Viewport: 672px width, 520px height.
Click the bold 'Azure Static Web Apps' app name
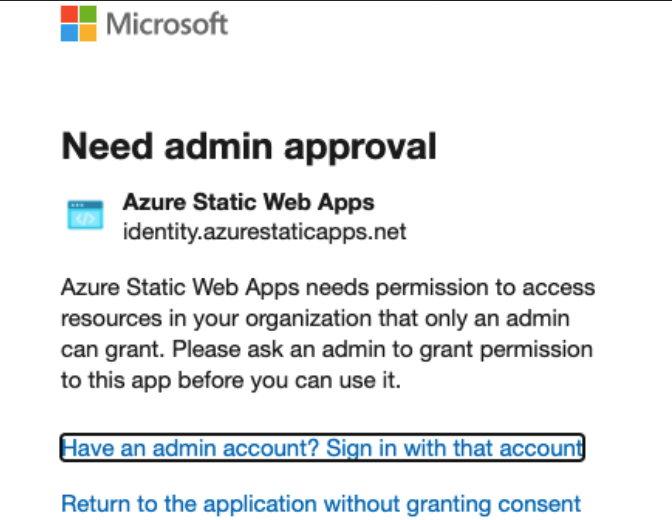(x=249, y=202)
